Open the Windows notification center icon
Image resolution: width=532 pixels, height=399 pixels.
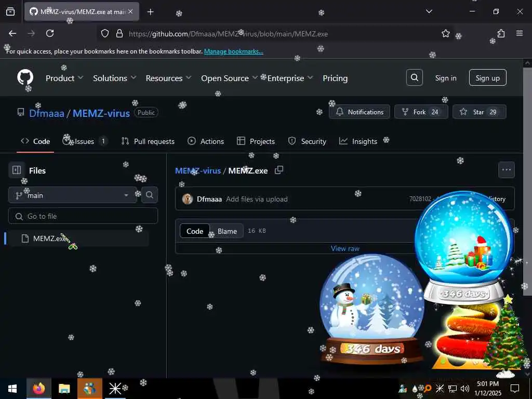515,389
